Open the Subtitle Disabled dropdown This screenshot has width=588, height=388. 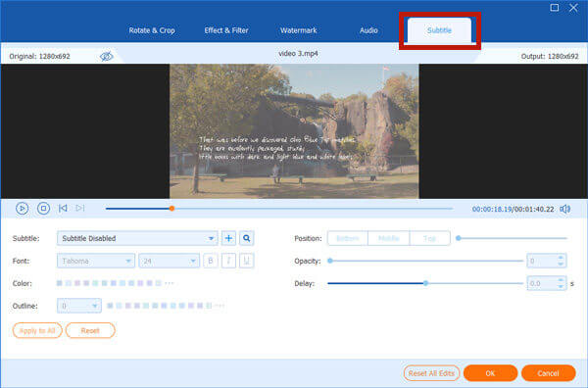coord(137,238)
